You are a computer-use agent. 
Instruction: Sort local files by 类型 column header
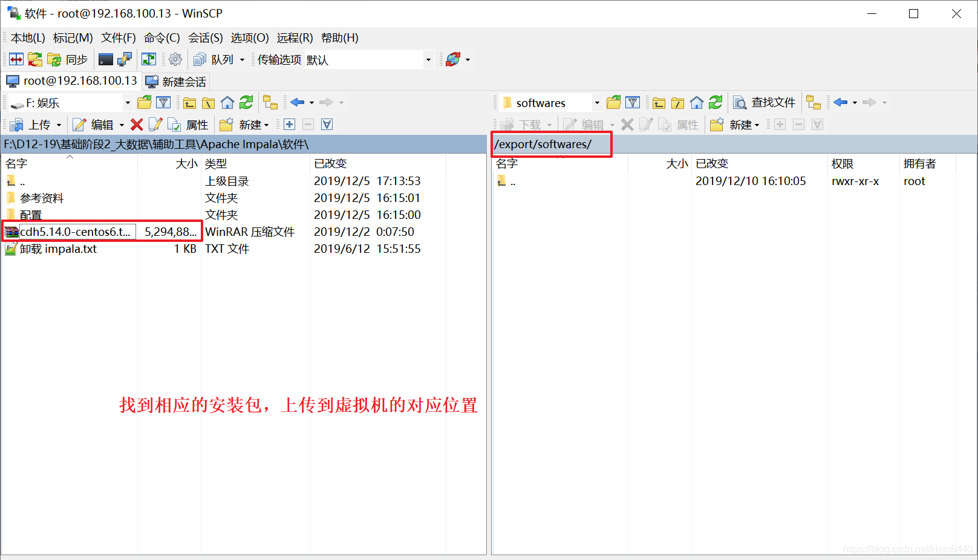coord(255,163)
